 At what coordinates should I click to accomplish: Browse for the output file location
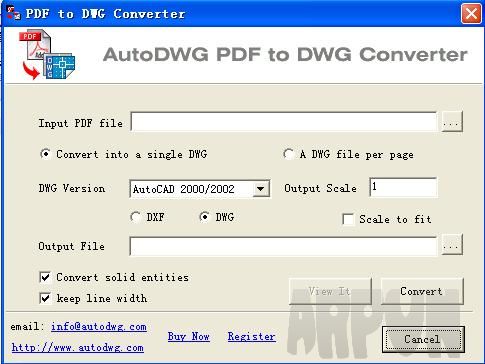pyautogui.click(x=452, y=245)
